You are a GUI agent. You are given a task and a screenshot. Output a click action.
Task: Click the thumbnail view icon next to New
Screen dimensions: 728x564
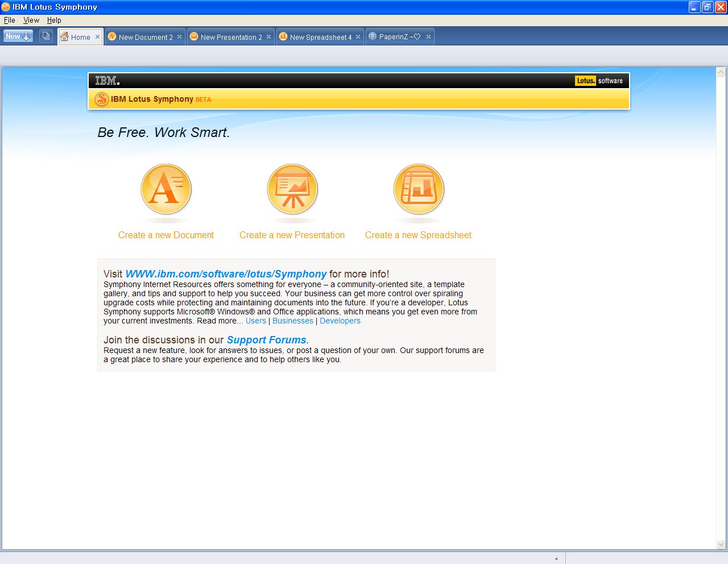tap(46, 36)
